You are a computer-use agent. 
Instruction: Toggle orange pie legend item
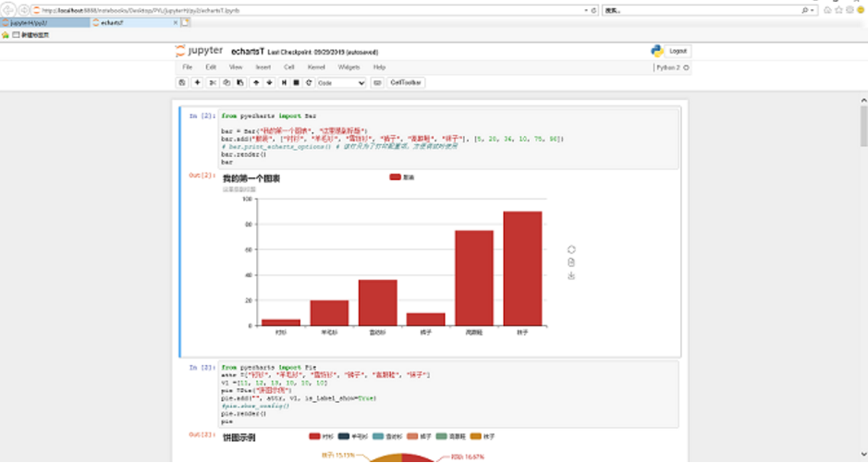tap(483, 436)
